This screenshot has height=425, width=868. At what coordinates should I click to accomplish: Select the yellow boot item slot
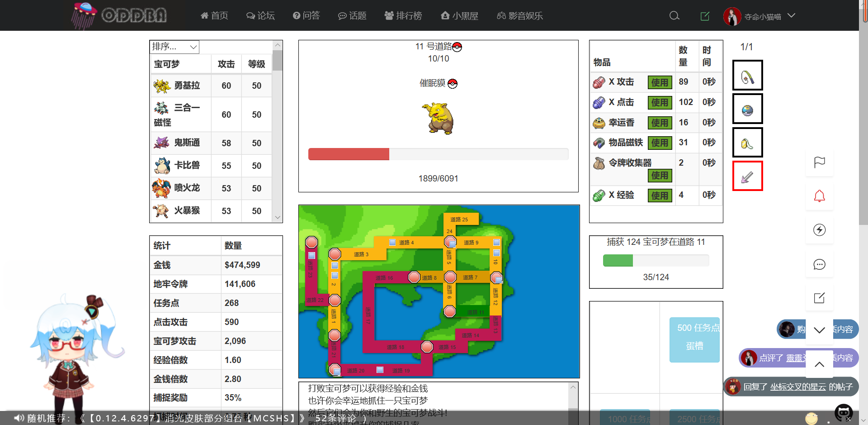pyautogui.click(x=748, y=143)
